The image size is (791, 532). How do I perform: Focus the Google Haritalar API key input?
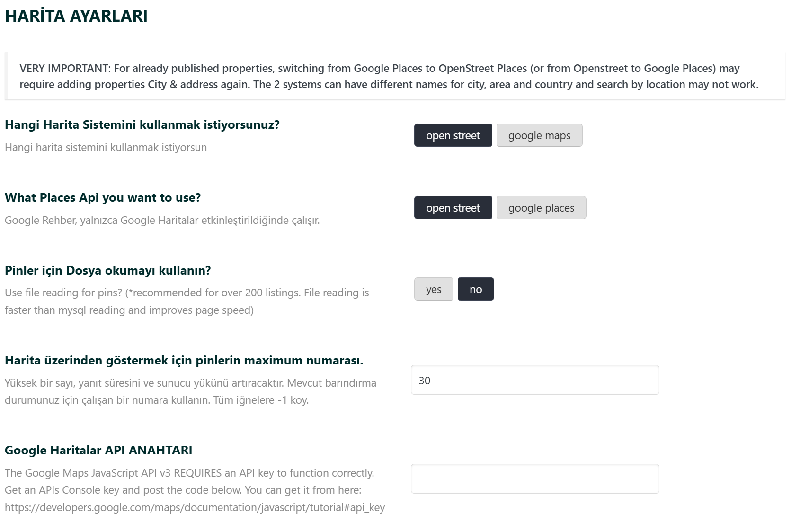pyautogui.click(x=535, y=479)
